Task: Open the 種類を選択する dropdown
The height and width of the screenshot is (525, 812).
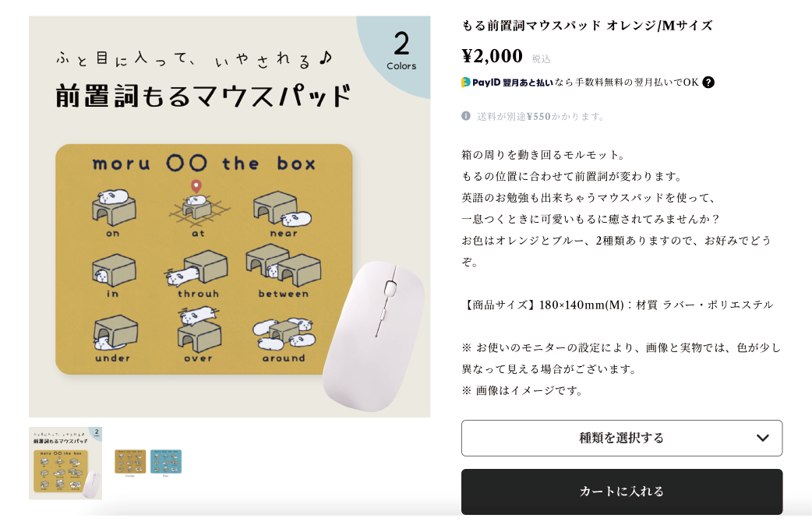Action: point(621,438)
